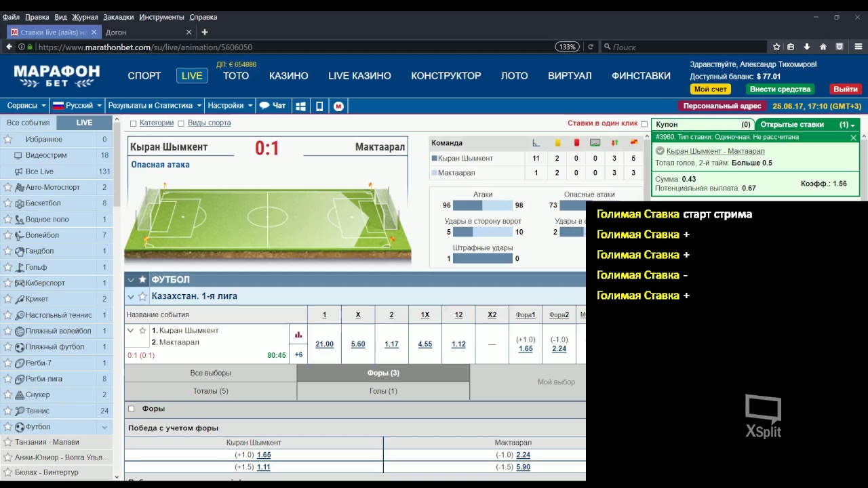This screenshot has width=868, height=488.
Task: Enable the Ставки в один клик checkbox
Action: point(644,124)
